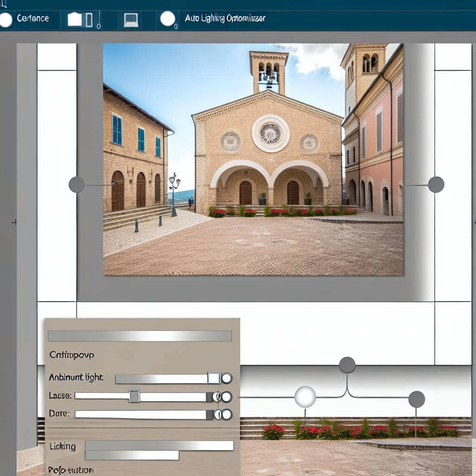
Task: Toggle rightmost round button on Dare row
Action: click(227, 415)
